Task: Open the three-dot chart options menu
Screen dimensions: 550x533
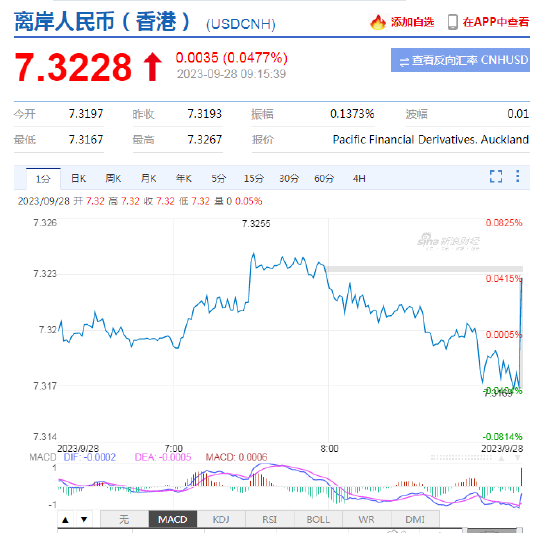Action: point(517,176)
